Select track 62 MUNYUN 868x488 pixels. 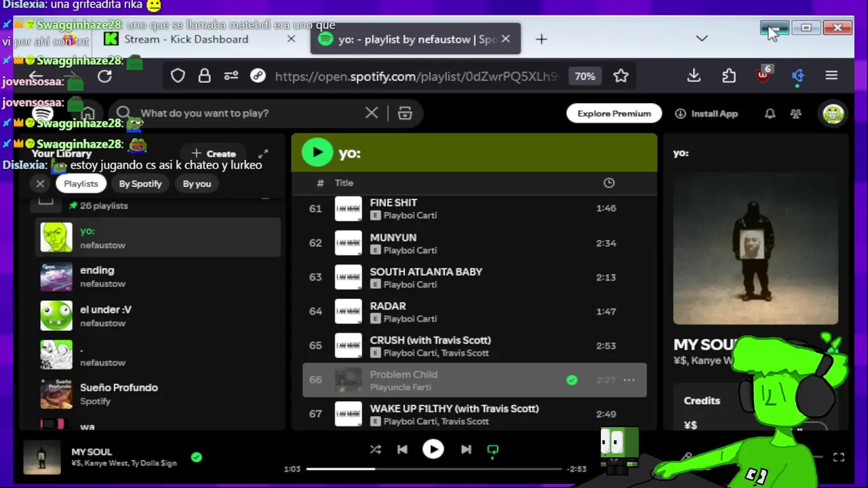(474, 243)
